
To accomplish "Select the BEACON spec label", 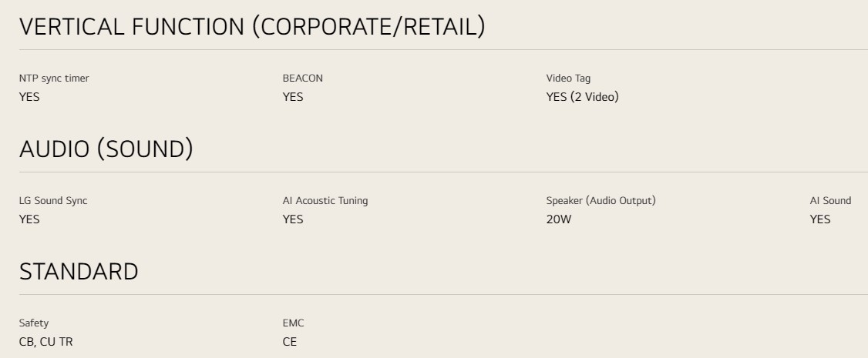I will coord(303,79).
